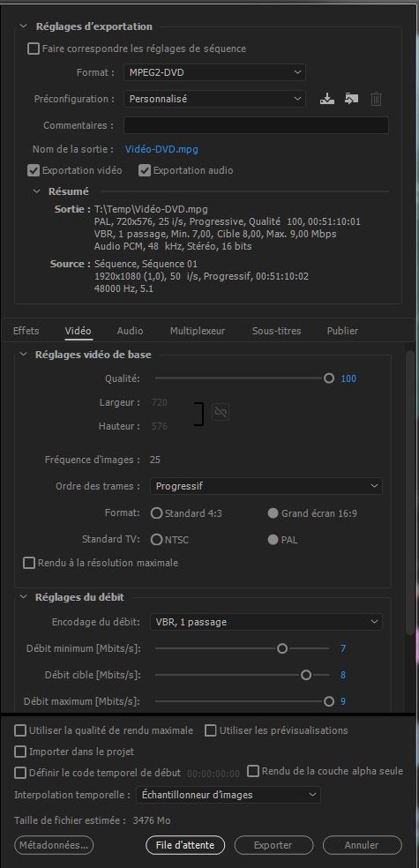The height and width of the screenshot is (868, 419).
Task: Open the Format MPEG2-DVD dropdown
Action: click(x=214, y=72)
